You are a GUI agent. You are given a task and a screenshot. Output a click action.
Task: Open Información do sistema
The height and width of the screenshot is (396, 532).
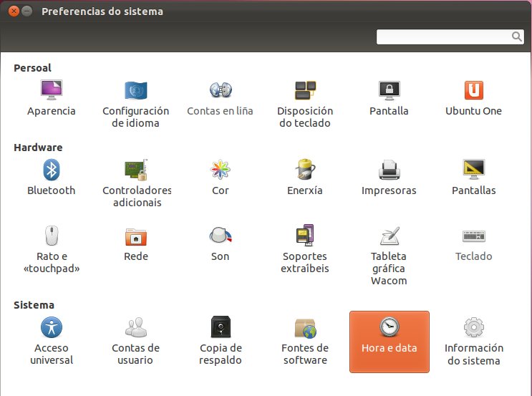point(474,341)
